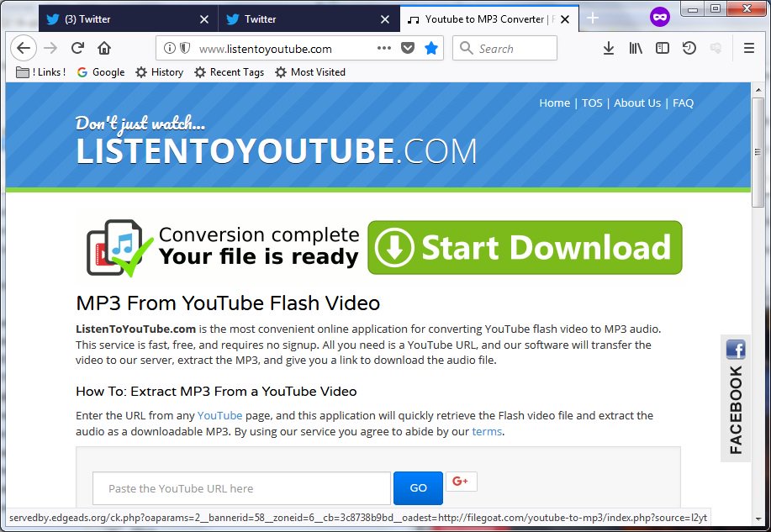Open the Library menu icon
The height and width of the screenshot is (532, 771).
click(636, 48)
